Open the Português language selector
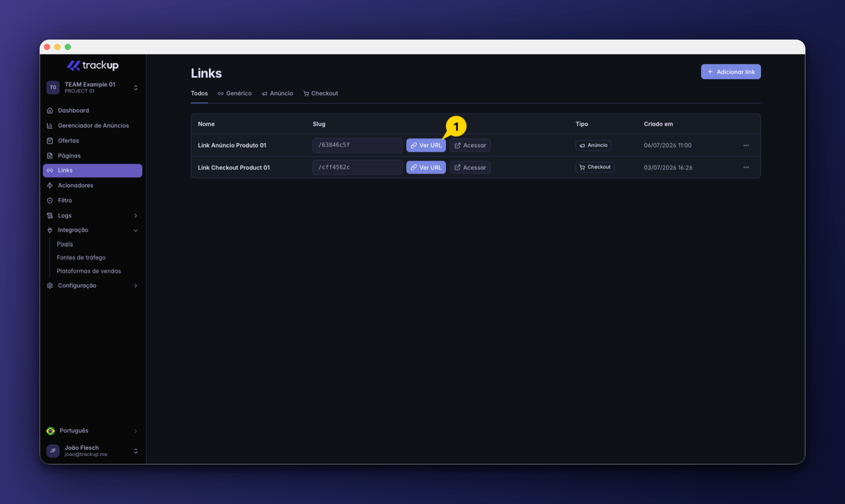This screenshot has width=845, height=504. pyautogui.click(x=92, y=431)
